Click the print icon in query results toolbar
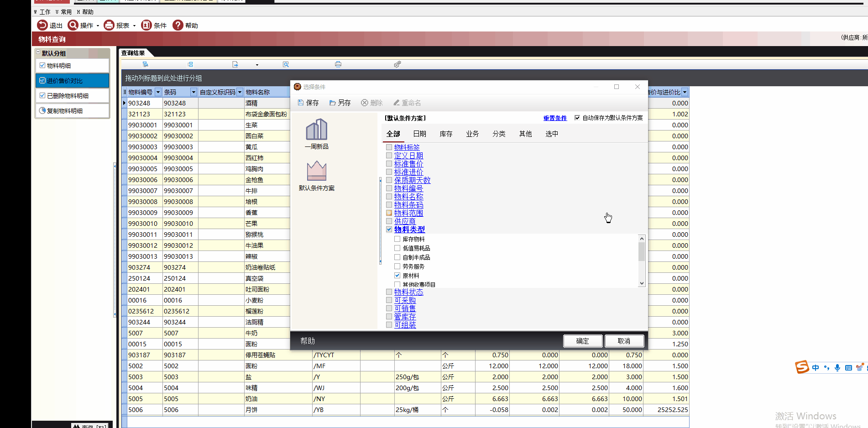868x428 pixels. point(338,64)
